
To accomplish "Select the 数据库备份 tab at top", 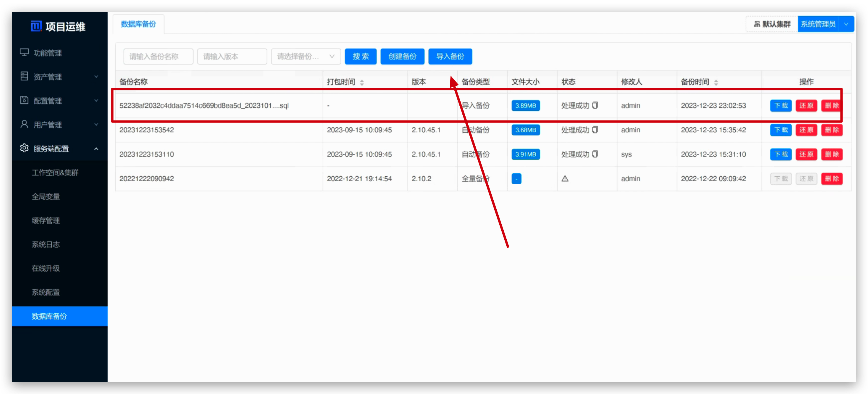I will [138, 24].
